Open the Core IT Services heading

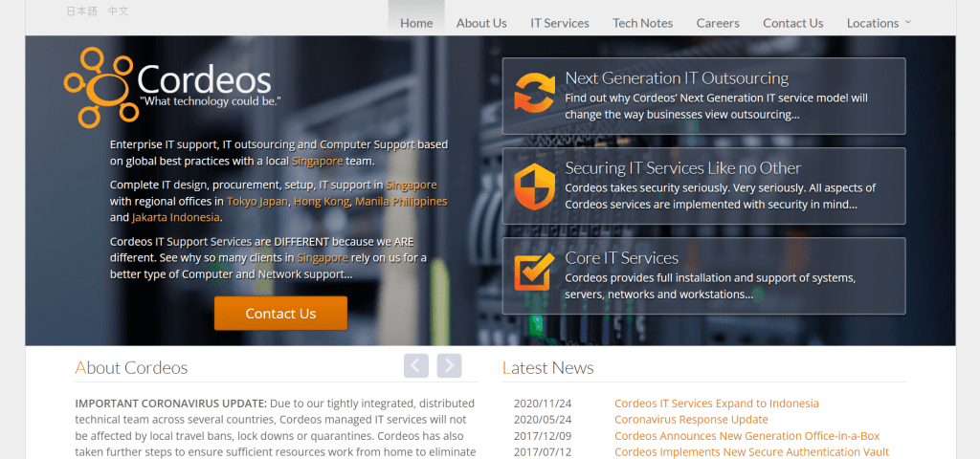click(x=622, y=258)
